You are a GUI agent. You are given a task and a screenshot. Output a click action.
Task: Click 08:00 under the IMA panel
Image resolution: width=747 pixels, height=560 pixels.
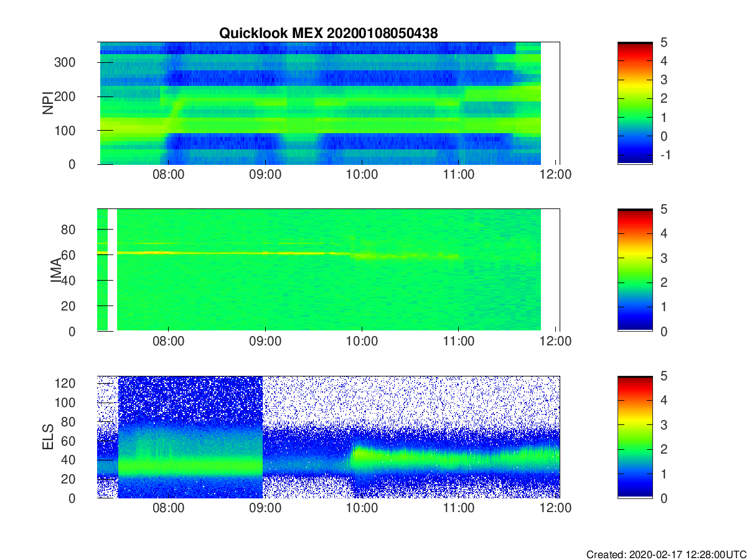click(168, 342)
